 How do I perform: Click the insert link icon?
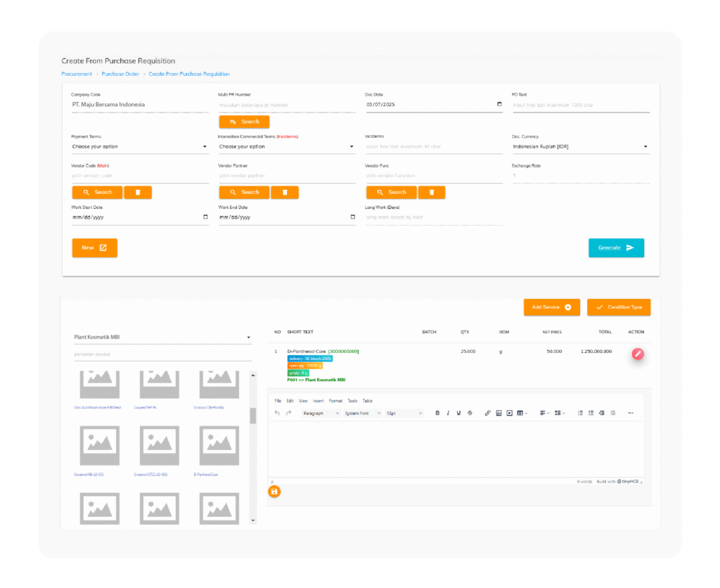[x=488, y=413]
